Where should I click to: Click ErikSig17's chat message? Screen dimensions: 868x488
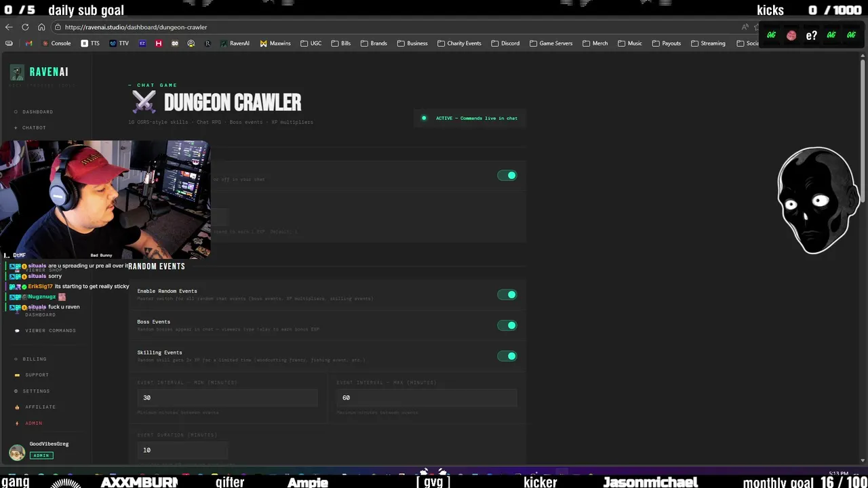[92, 287]
